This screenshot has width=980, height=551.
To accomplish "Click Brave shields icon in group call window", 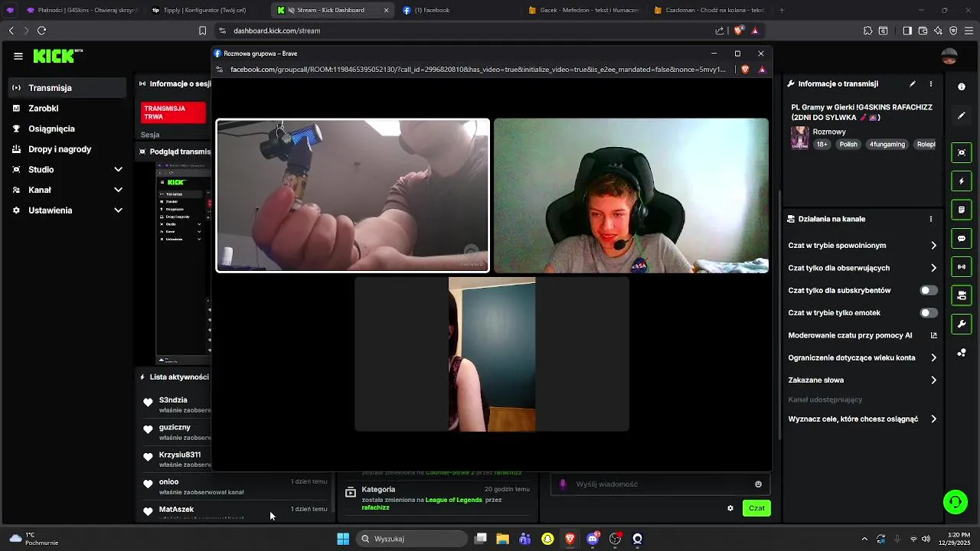I will [x=745, y=69].
